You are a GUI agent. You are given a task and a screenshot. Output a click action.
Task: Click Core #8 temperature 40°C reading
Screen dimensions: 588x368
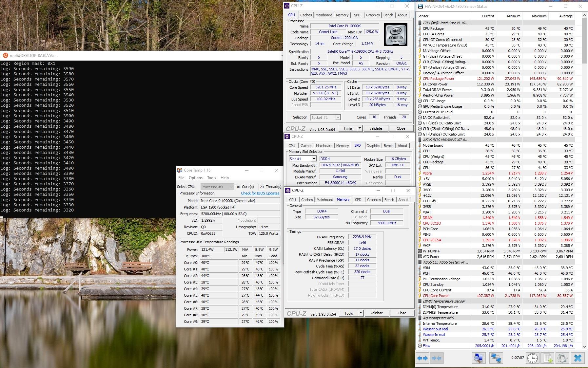pos(219,315)
